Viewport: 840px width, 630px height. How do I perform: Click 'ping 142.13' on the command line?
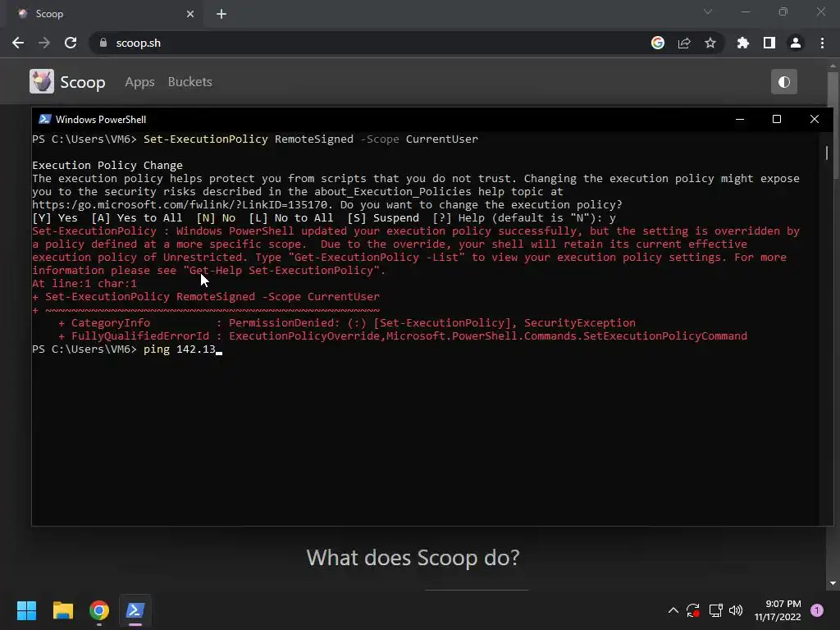pyautogui.click(x=180, y=349)
